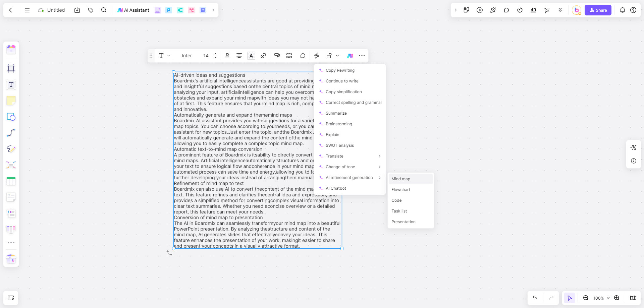Screen dimensions: 644x308
Task: Open the text color picker
Action: 251,56
